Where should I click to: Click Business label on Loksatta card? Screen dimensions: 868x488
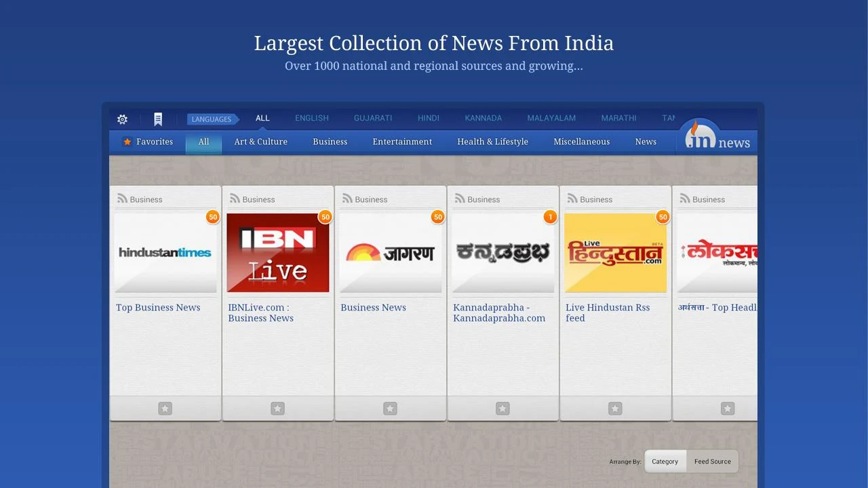pyautogui.click(x=709, y=199)
